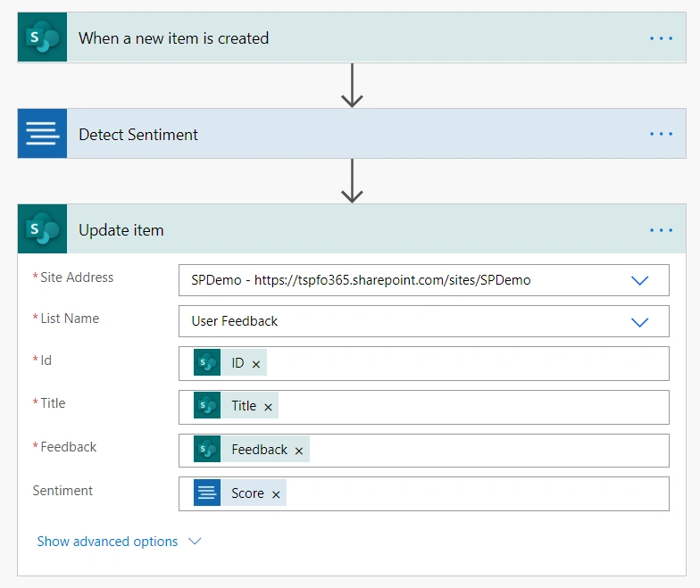Collapse the Update item action header
This screenshot has height=588, width=700.
(x=352, y=228)
